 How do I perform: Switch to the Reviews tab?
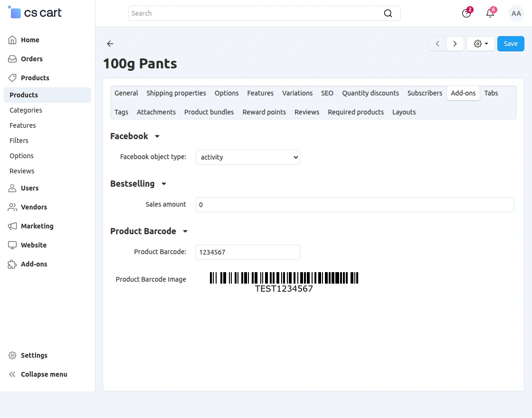click(x=307, y=112)
